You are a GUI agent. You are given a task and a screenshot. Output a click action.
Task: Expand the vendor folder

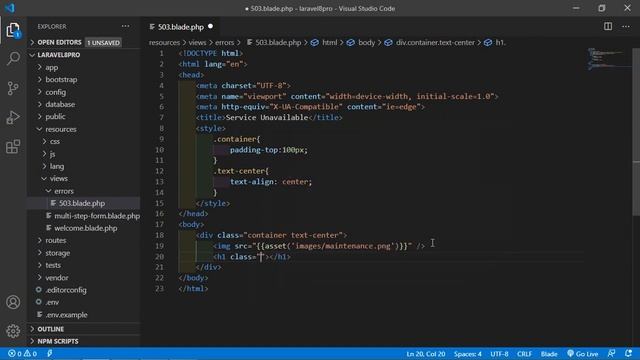pos(57,278)
